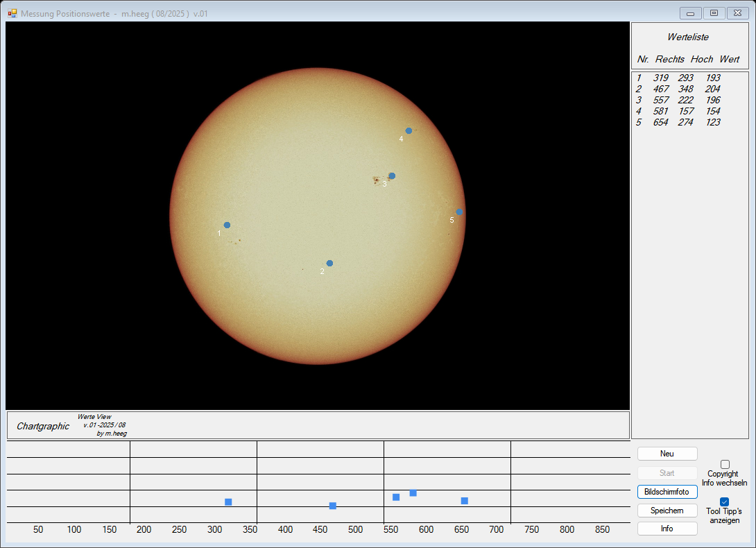Uncheck Tool Tipp's anzeigen checkbox
This screenshot has height=548, width=756.
pyautogui.click(x=725, y=502)
